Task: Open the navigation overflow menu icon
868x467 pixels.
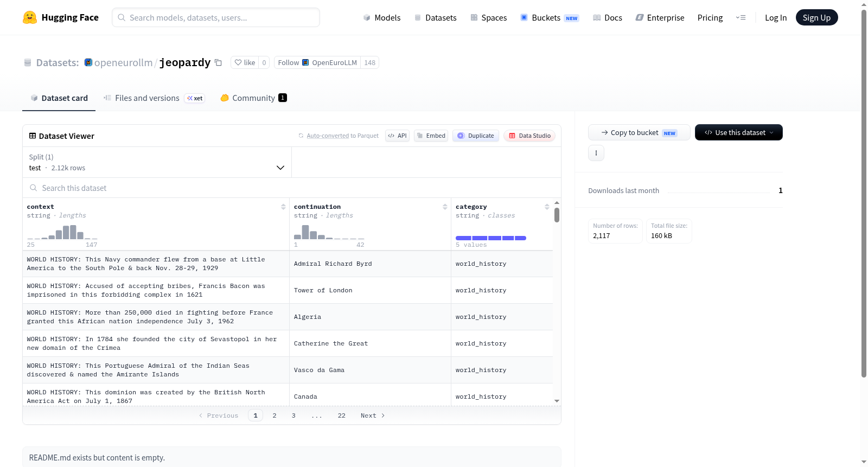Action: coord(741,18)
